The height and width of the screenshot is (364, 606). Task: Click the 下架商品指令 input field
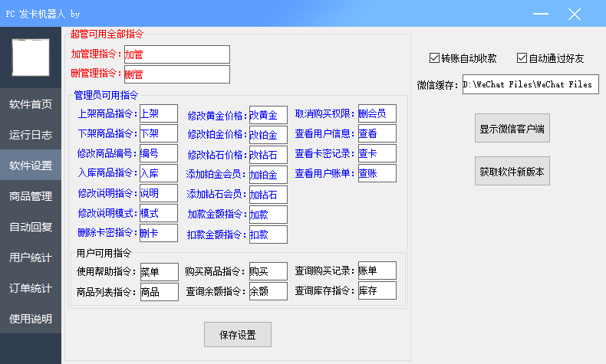159,133
